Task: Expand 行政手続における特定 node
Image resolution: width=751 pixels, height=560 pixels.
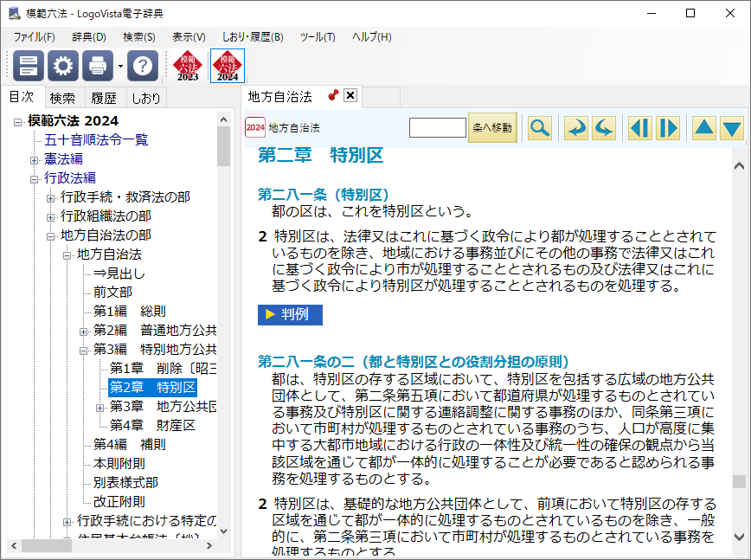Action: point(67,522)
